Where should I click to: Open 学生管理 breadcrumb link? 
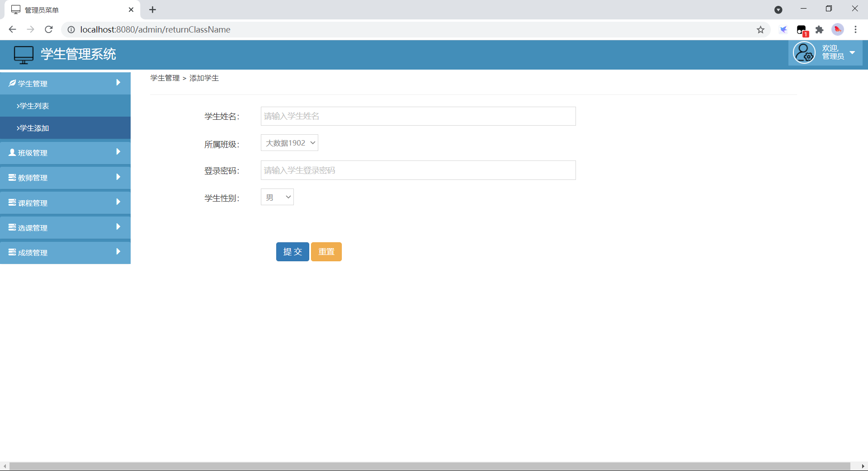(164, 78)
